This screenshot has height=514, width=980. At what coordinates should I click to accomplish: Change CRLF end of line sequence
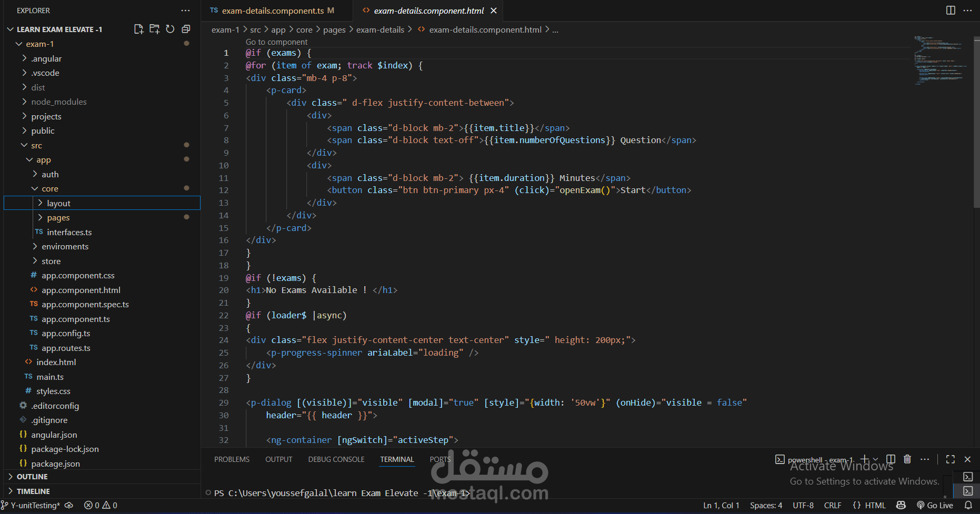click(x=833, y=506)
